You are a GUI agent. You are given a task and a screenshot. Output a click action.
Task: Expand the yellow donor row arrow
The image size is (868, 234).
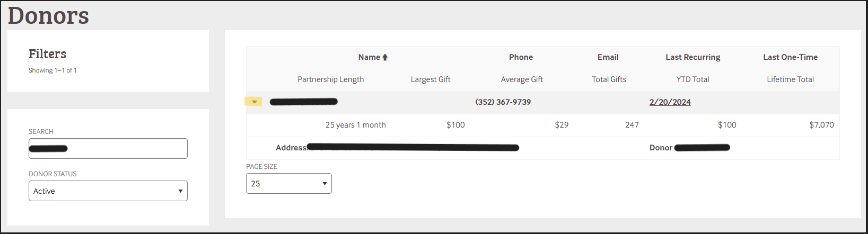click(x=253, y=102)
